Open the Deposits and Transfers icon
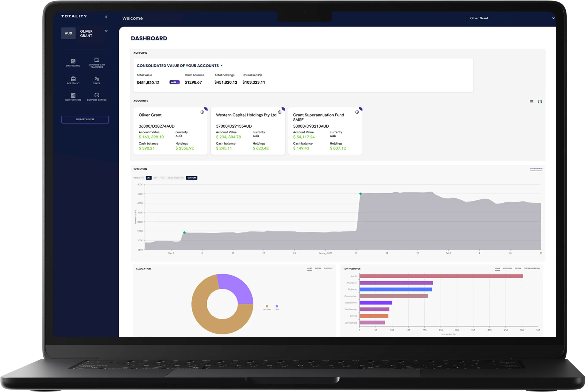This screenshot has width=586, height=392. click(x=97, y=60)
